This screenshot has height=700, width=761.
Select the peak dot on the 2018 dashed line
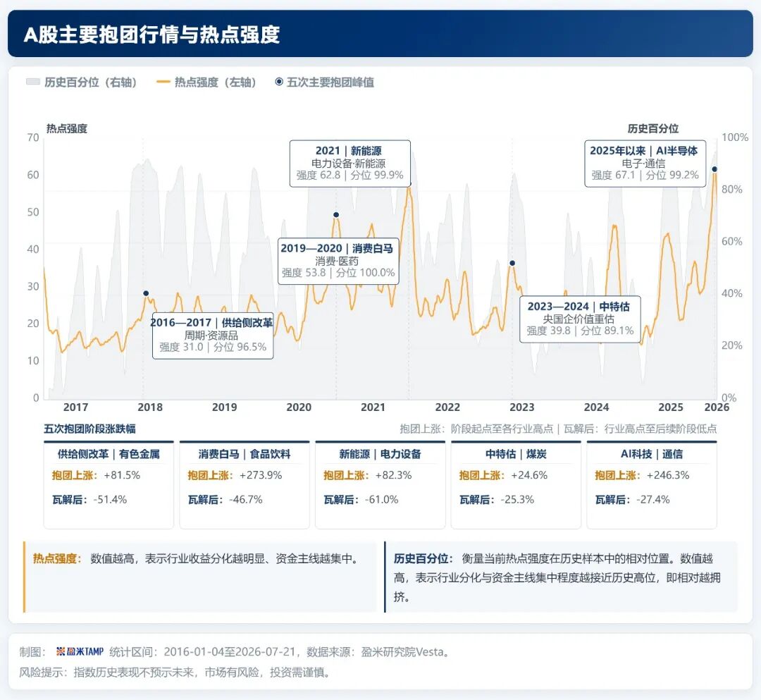click(146, 293)
